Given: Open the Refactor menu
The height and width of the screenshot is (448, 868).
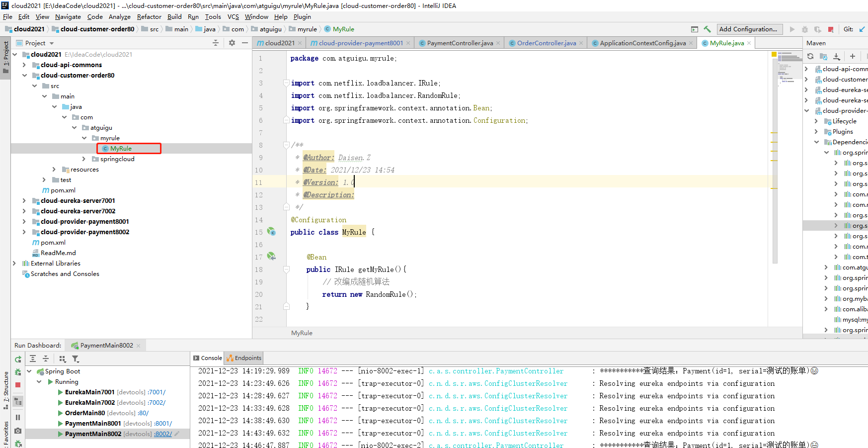Looking at the screenshot, I should [149, 17].
